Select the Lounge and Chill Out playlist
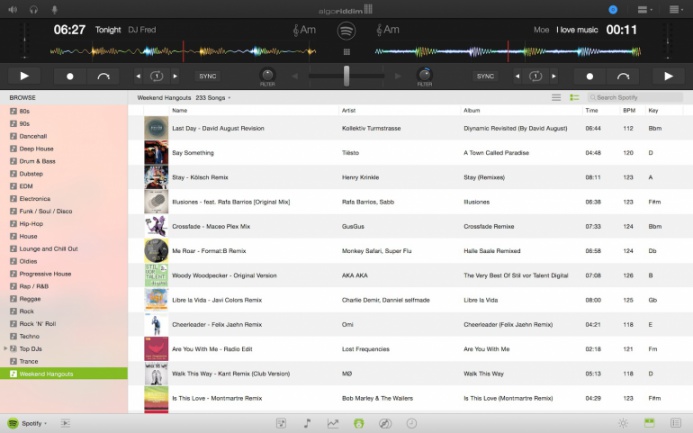Viewport: 693px width, 433px height. point(64,249)
